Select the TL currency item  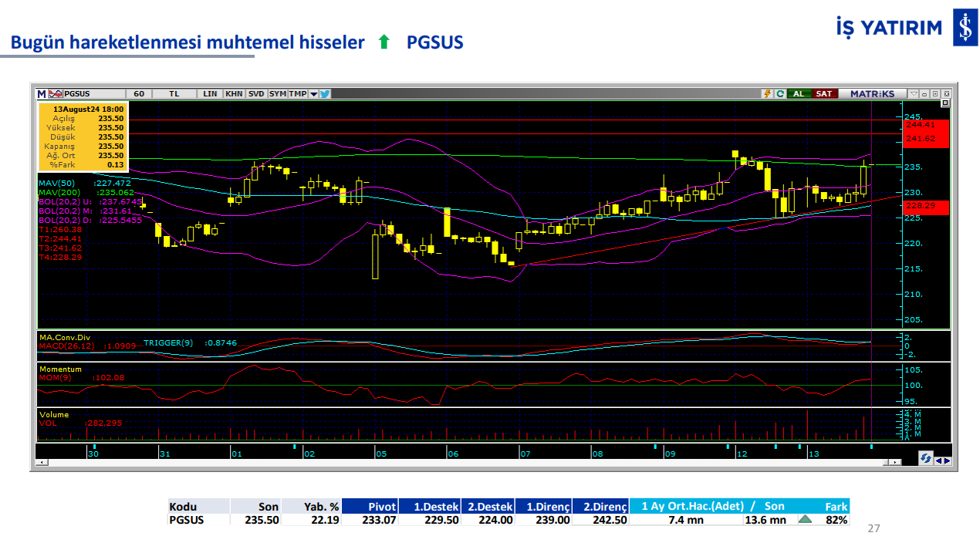point(173,93)
